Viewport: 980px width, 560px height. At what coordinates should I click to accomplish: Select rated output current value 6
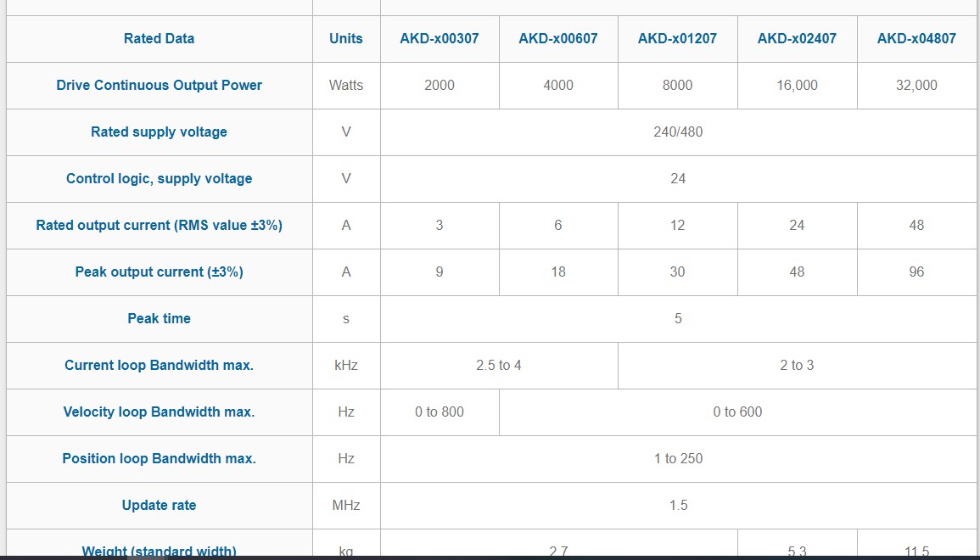[558, 225]
